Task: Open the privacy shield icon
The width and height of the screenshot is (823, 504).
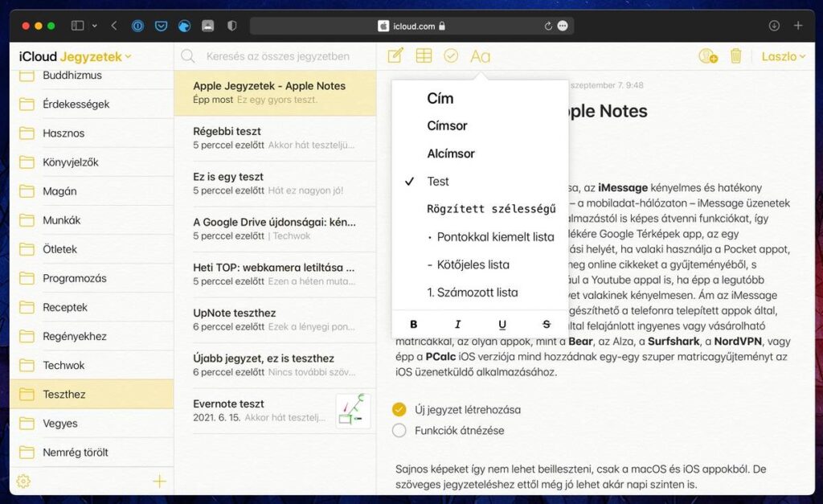Action: click(x=232, y=26)
